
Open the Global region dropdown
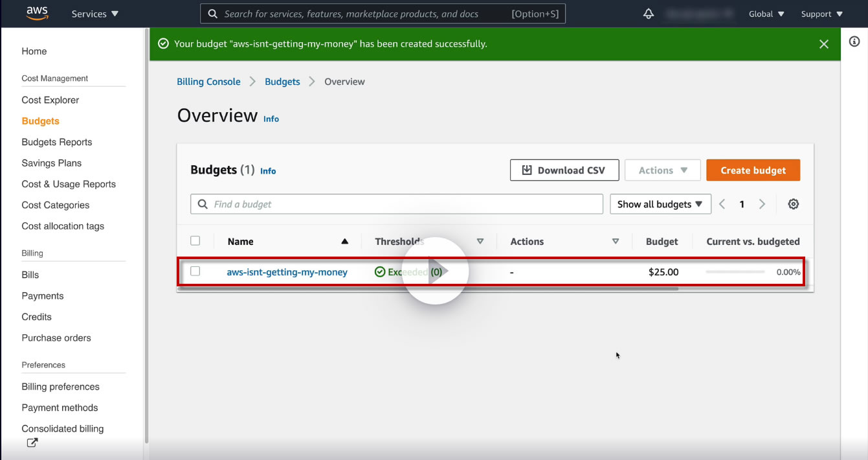766,14
